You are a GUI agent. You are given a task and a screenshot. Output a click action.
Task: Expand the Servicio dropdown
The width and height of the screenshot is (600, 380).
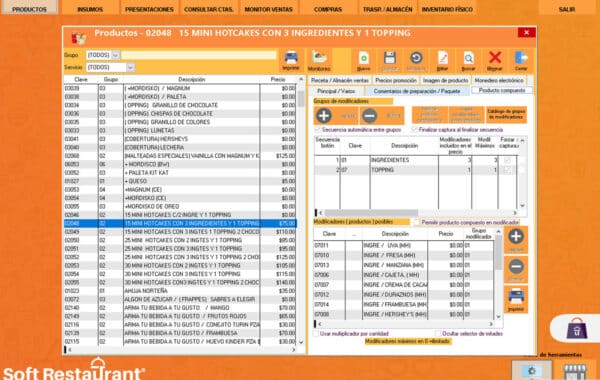pos(130,67)
